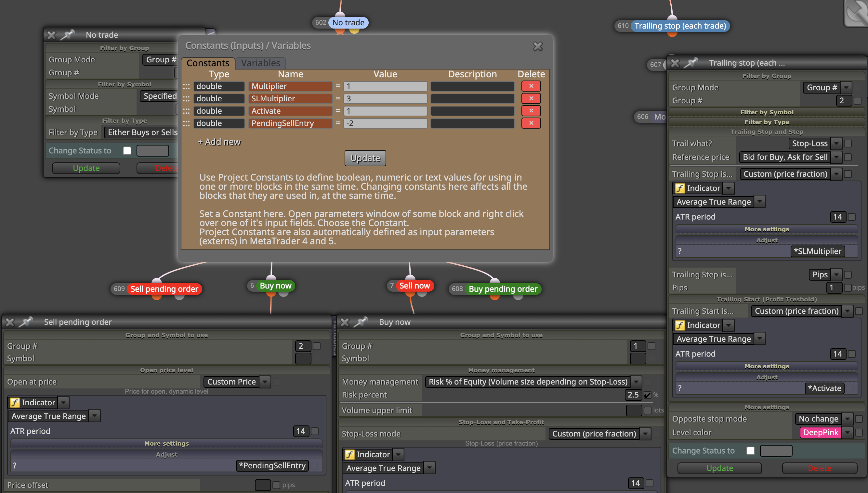Screen dimensions: 868x493
Task: Pin the Buy now panel
Action: pos(361,322)
